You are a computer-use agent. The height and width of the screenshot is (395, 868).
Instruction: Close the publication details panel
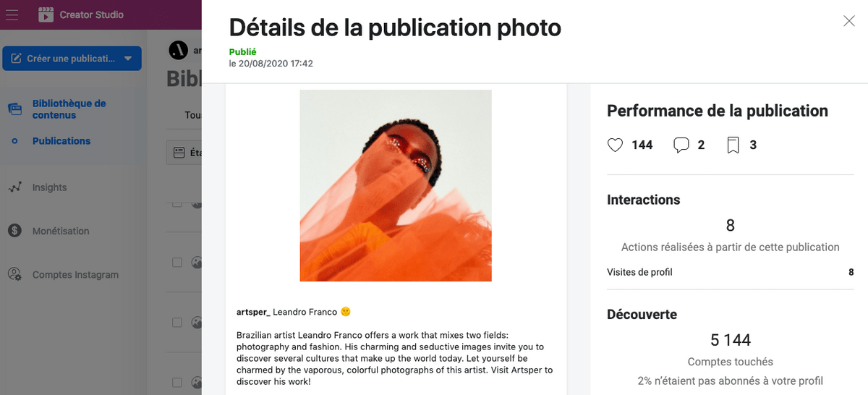[849, 21]
